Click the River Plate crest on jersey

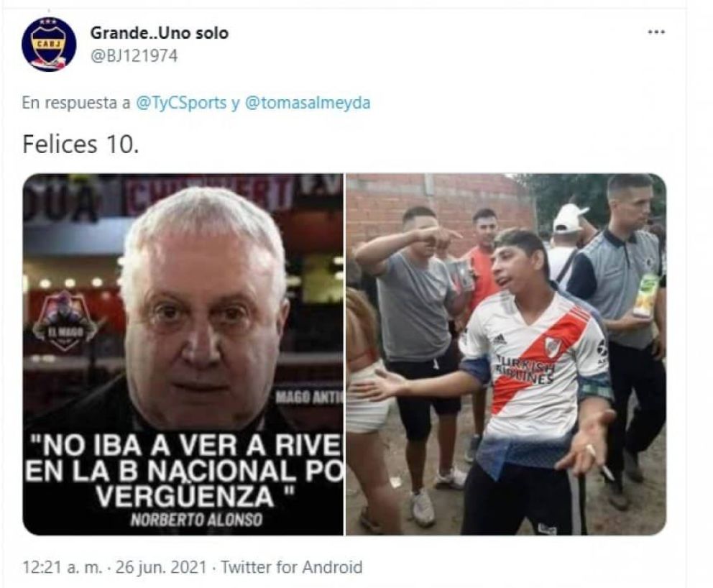(x=552, y=347)
